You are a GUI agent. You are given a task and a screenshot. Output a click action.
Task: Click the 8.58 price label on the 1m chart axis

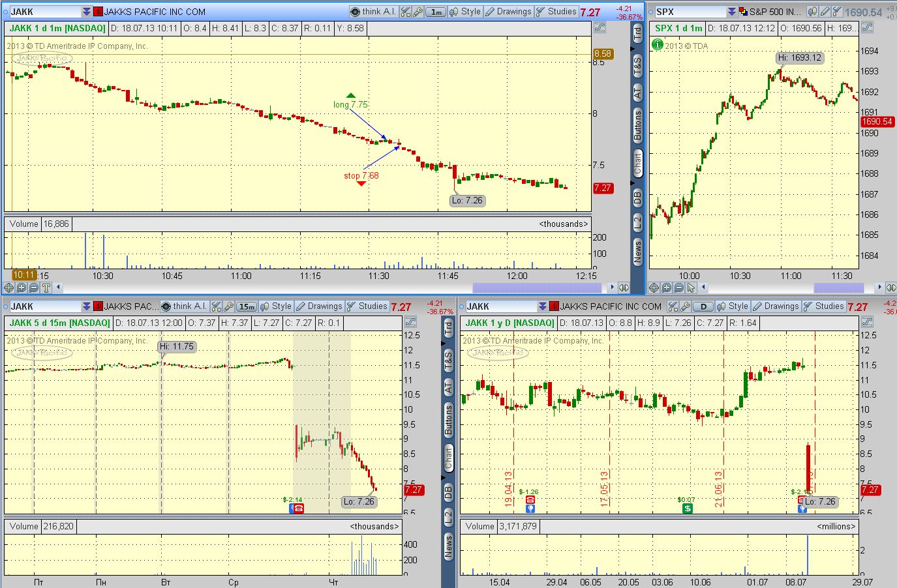603,53
